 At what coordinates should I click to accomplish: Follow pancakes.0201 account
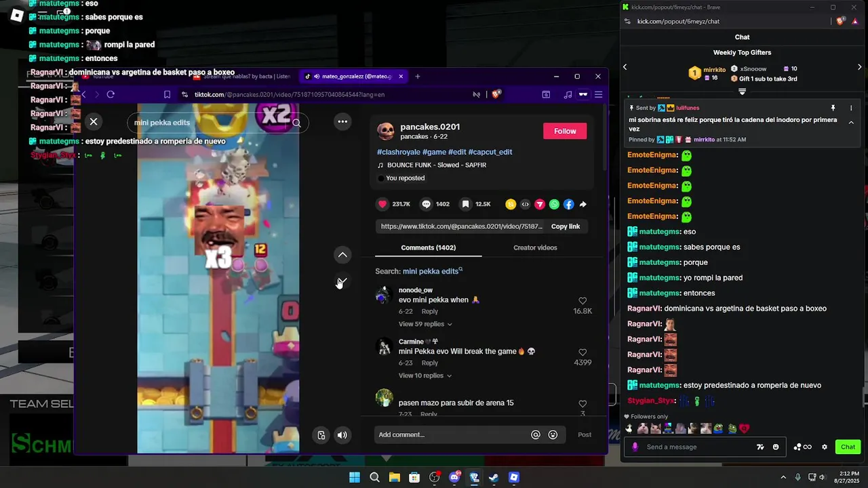point(565,131)
